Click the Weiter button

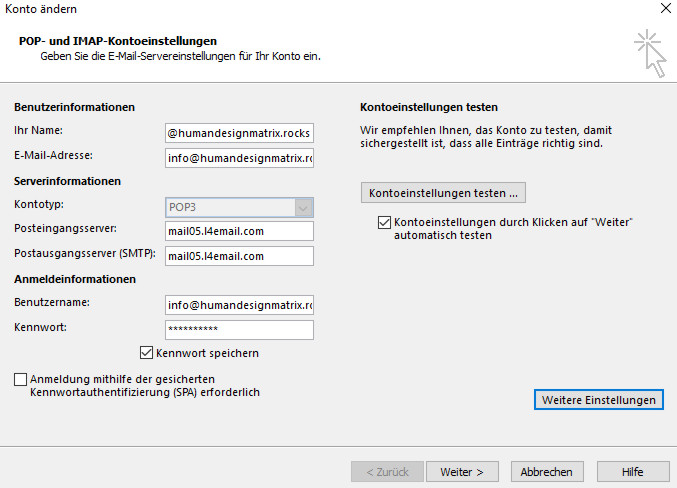pyautogui.click(x=462, y=471)
